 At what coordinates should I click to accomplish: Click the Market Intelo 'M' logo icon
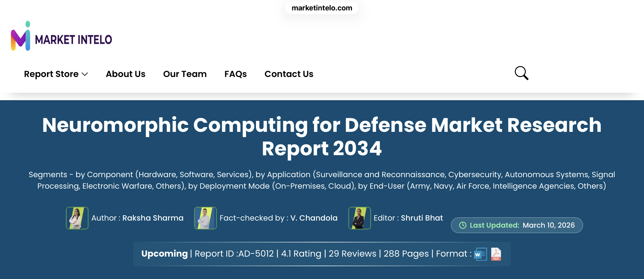point(20,36)
